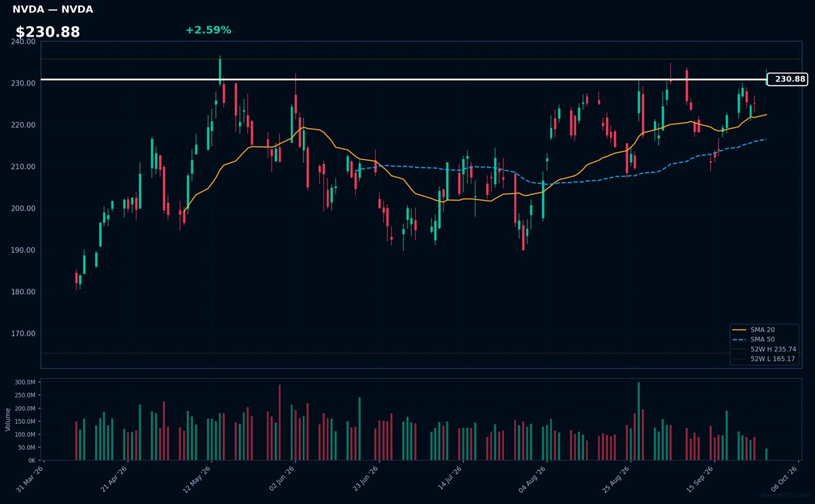
Task: Click the NVDA — NVDA chart title
Action: click(53, 10)
